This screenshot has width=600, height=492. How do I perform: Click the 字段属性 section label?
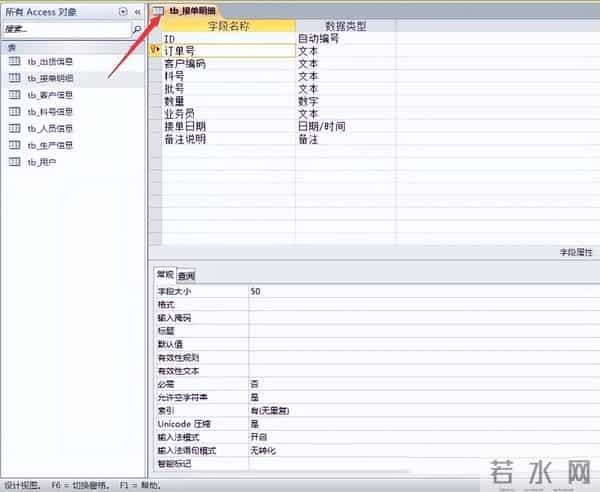(576, 252)
